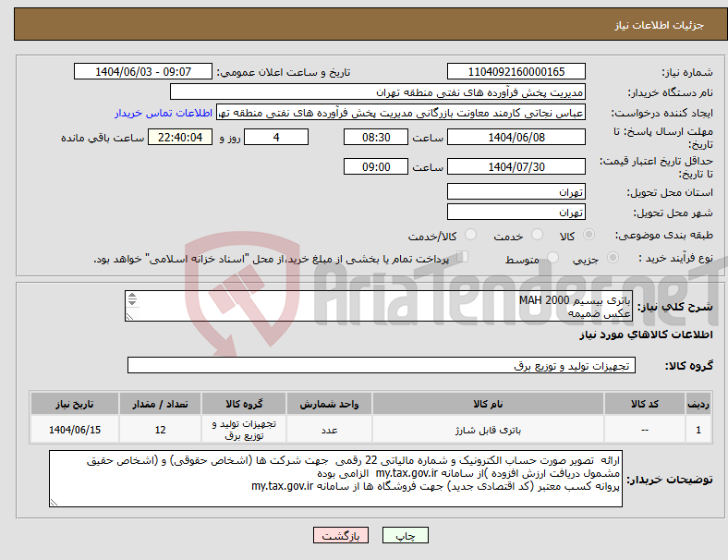Viewport: 728px width, 560px height.
Task: Click the deadline time field 08:30
Action: point(376,138)
